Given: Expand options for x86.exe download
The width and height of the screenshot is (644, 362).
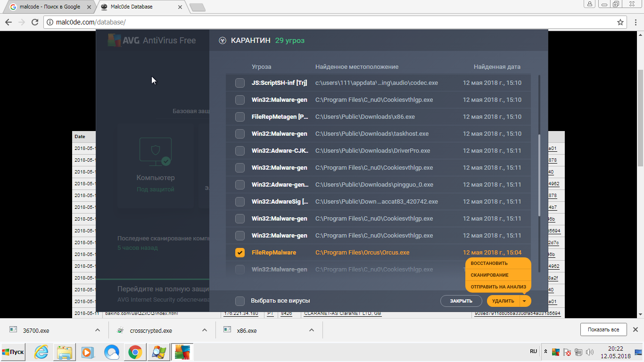Looking at the screenshot, I should click(312, 330).
